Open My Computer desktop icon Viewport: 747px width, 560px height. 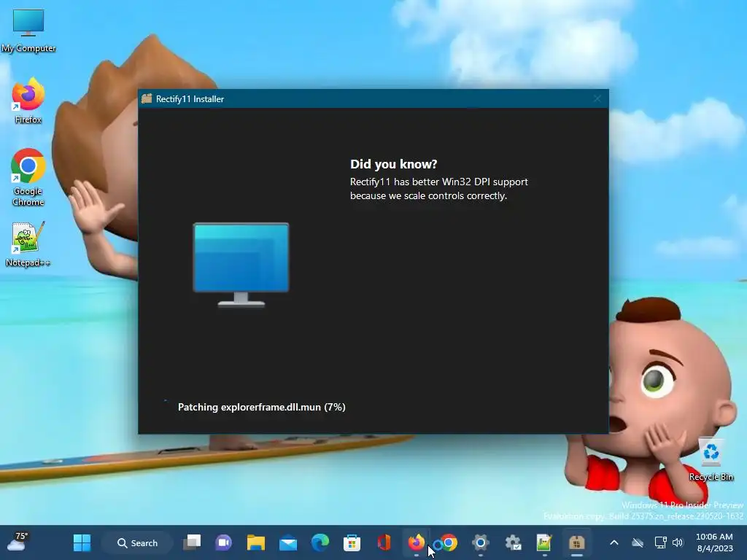[x=28, y=31]
